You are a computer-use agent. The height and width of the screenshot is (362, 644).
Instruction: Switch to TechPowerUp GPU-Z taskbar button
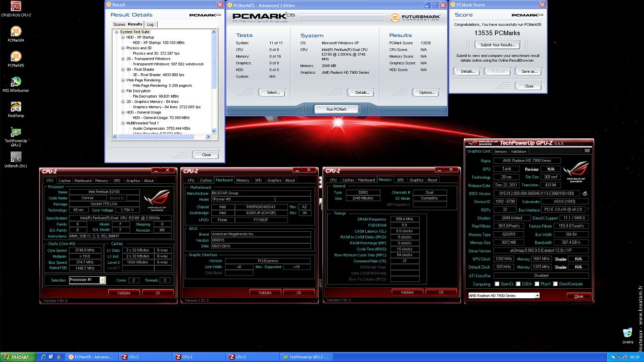point(306,357)
